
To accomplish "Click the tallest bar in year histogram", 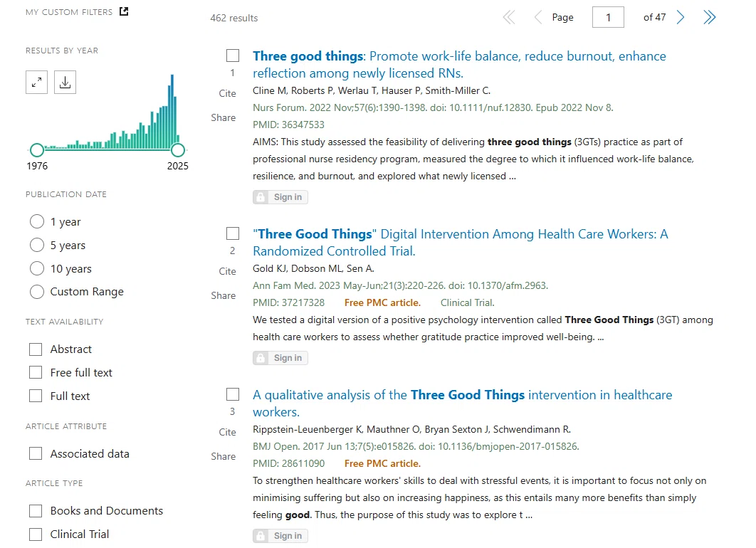I will click(x=172, y=112).
